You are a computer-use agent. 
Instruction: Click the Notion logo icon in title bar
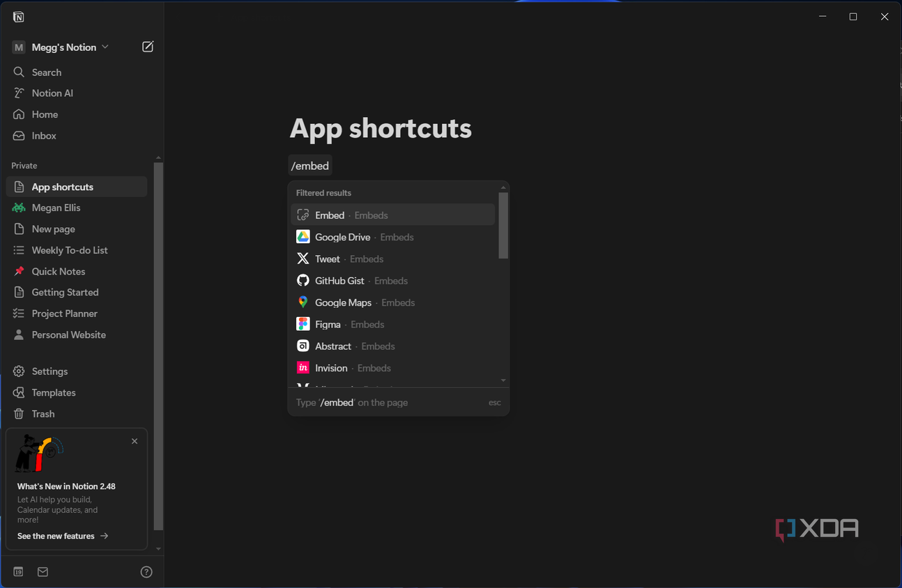point(19,17)
